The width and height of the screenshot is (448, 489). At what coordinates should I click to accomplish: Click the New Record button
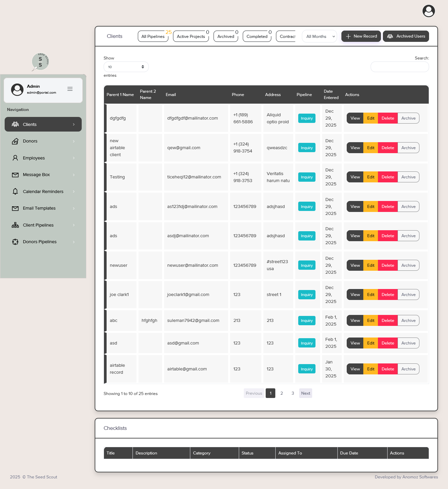[361, 36]
